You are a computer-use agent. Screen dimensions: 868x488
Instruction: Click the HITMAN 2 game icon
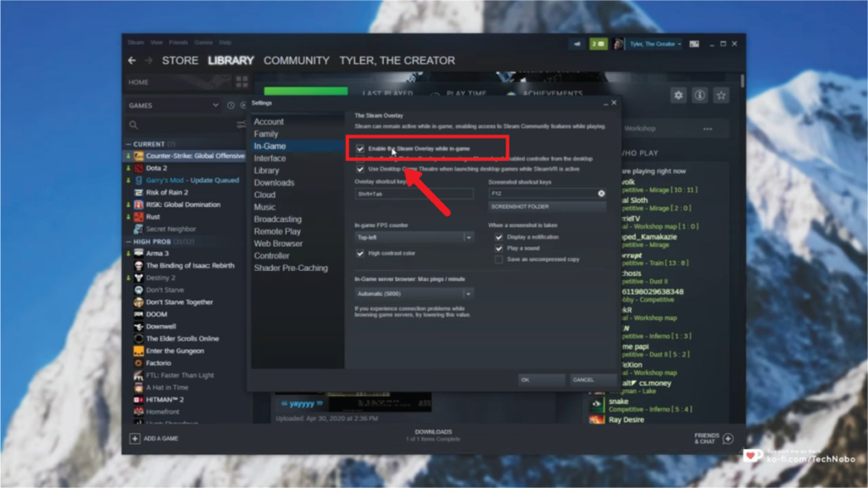(138, 400)
